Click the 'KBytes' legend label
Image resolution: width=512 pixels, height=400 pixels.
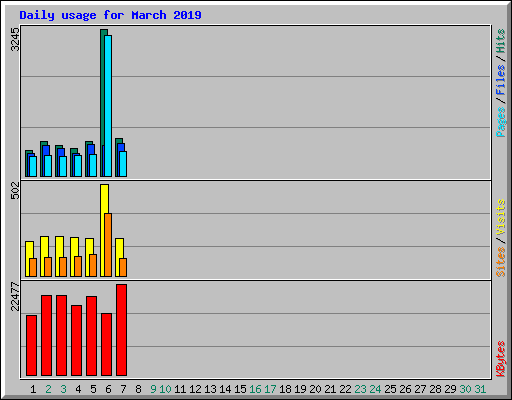(500, 359)
